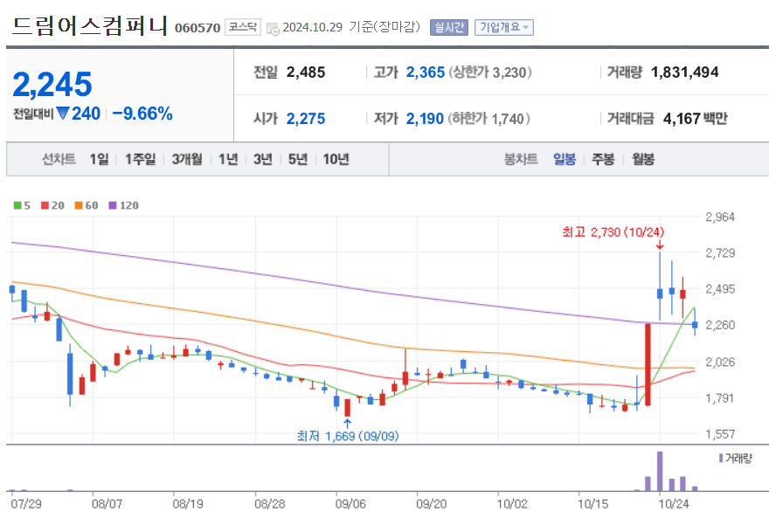The image size is (769, 532).
Task: Click the 1,557 price axis label
Action: 720,434
